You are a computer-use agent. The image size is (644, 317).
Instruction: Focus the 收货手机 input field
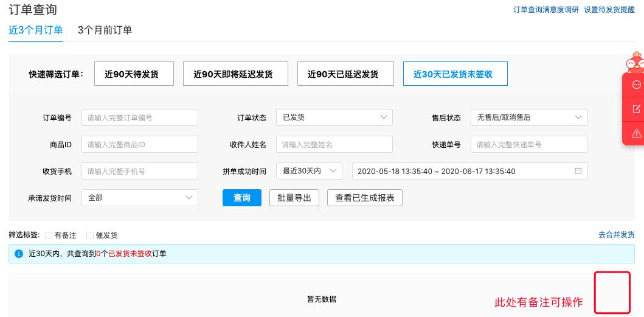[x=140, y=171]
